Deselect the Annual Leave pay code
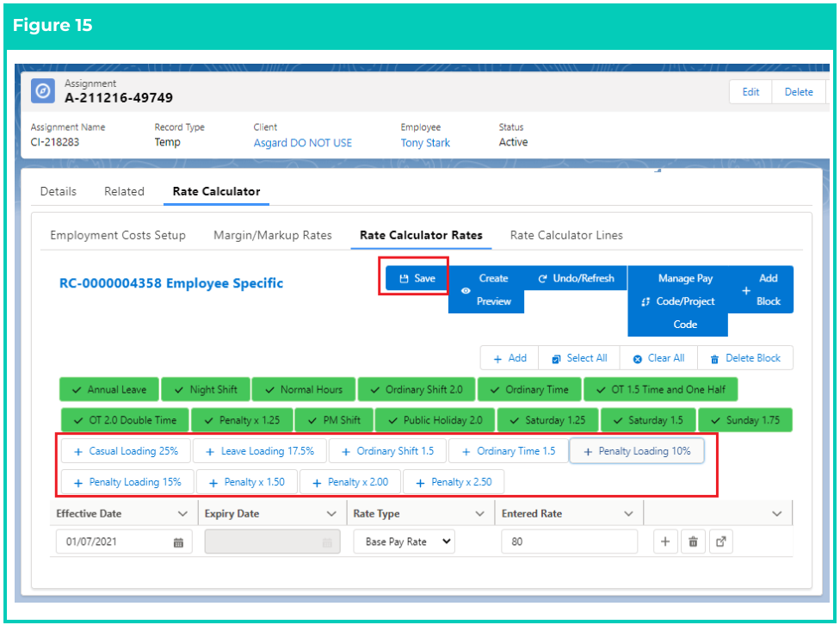840x625 pixels. [109, 390]
